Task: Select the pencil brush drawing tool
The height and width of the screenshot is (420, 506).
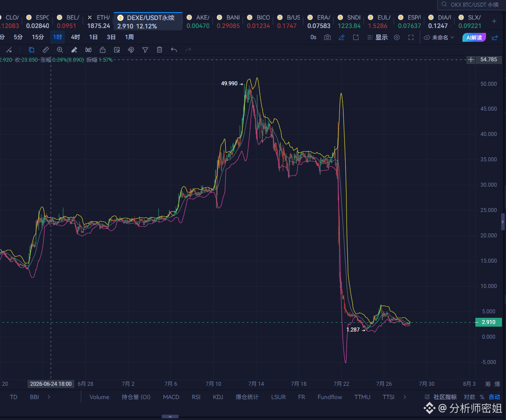Action: pyautogui.click(x=74, y=50)
